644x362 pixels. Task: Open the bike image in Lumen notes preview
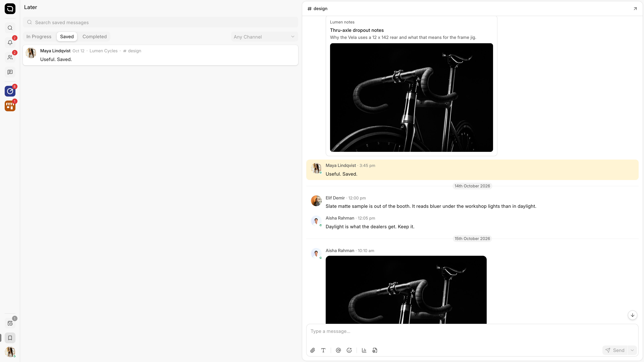[411, 98]
